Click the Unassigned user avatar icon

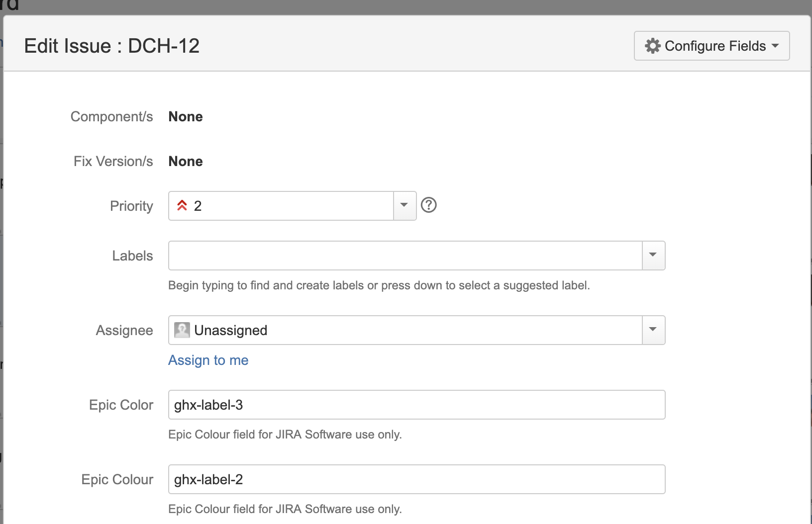pyautogui.click(x=183, y=330)
